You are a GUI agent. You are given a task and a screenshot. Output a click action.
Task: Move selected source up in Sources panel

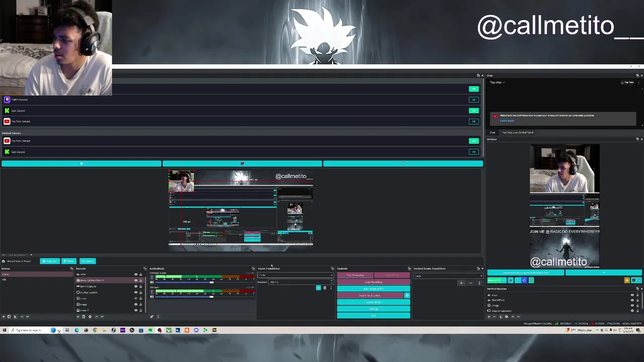click(96, 317)
